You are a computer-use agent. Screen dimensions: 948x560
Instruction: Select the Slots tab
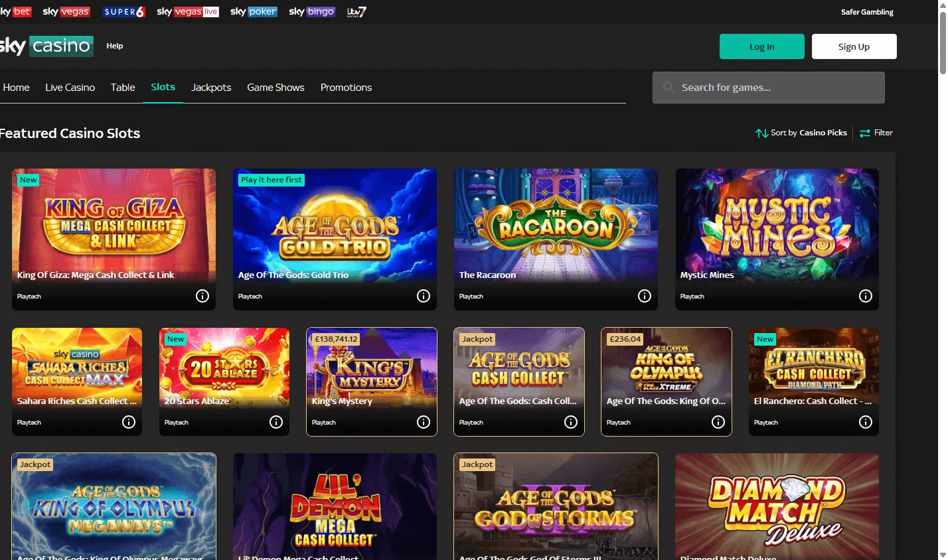point(163,87)
